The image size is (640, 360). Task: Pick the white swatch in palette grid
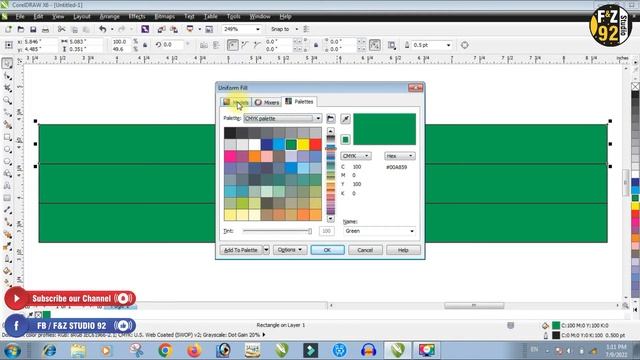254,144
